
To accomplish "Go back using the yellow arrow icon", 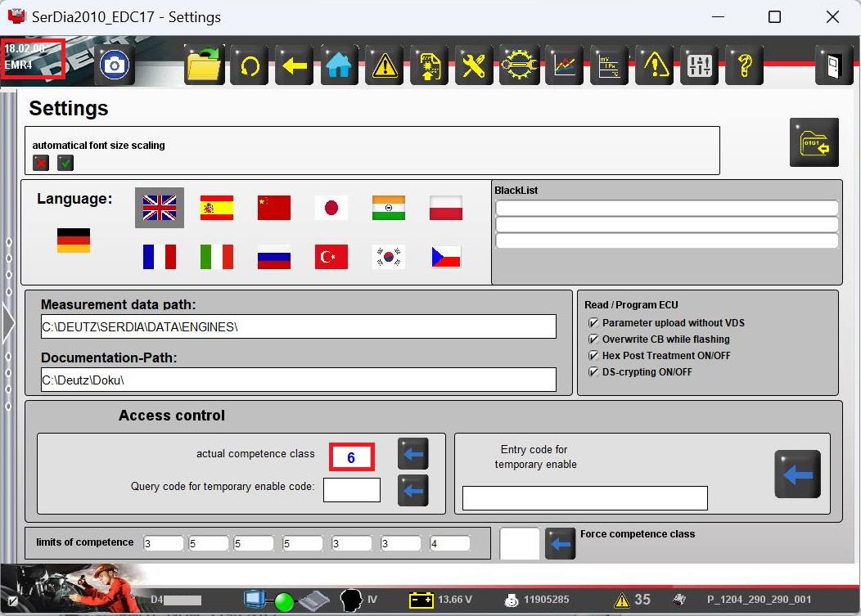I will [295, 65].
